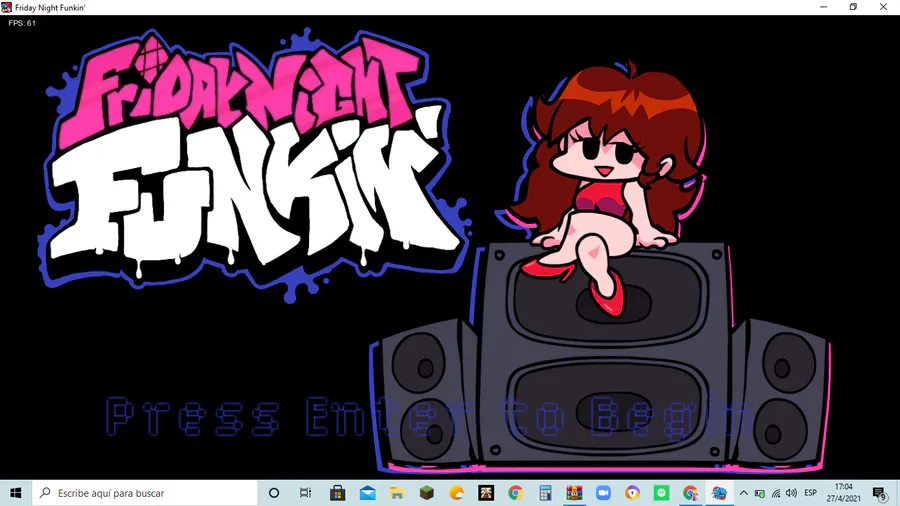Open the green chat bubble app icon
Viewport: 900px width, 506px height.
click(x=662, y=493)
